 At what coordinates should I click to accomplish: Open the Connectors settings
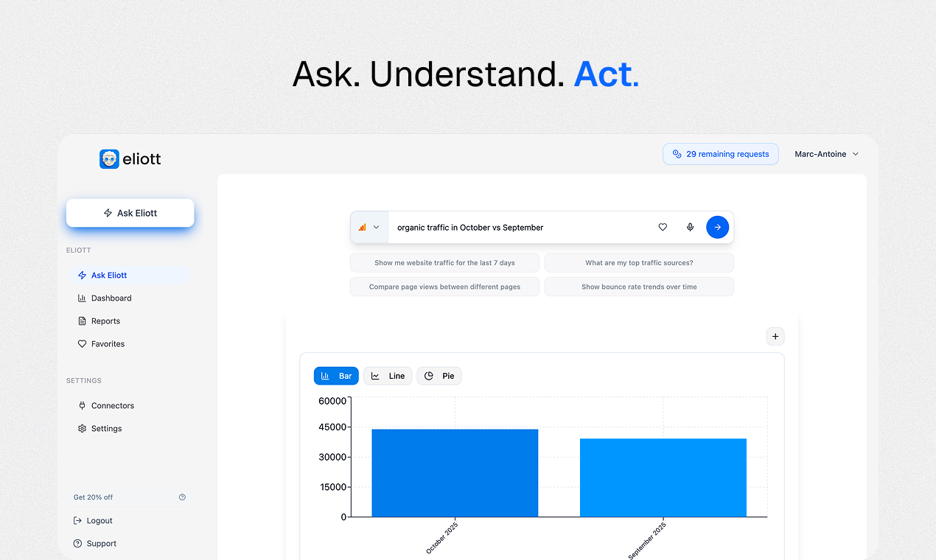click(x=112, y=405)
